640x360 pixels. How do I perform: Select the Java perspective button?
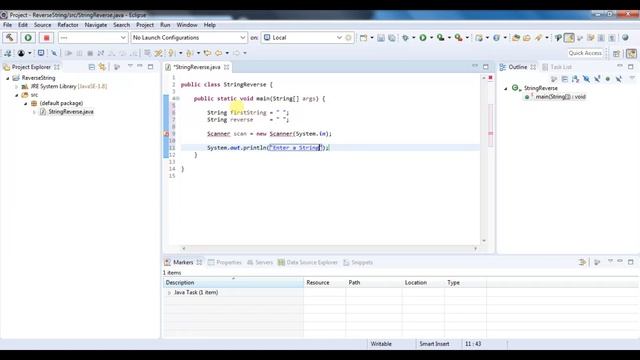click(631, 53)
